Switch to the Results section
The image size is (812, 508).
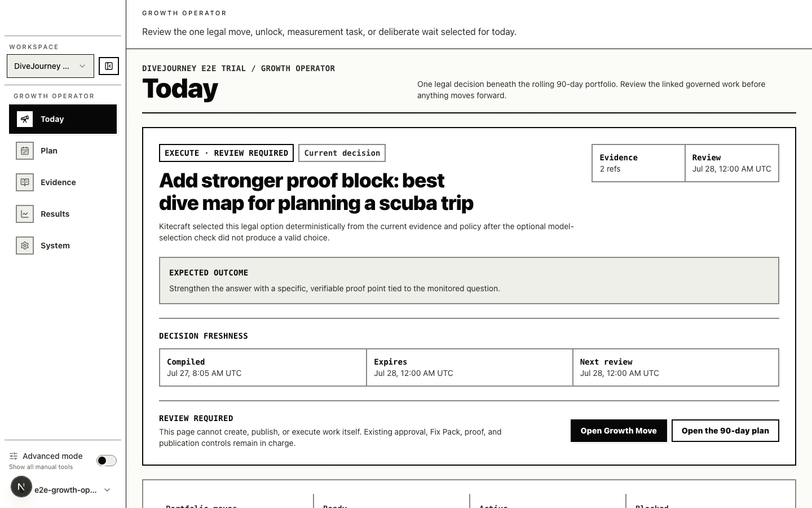63,214
